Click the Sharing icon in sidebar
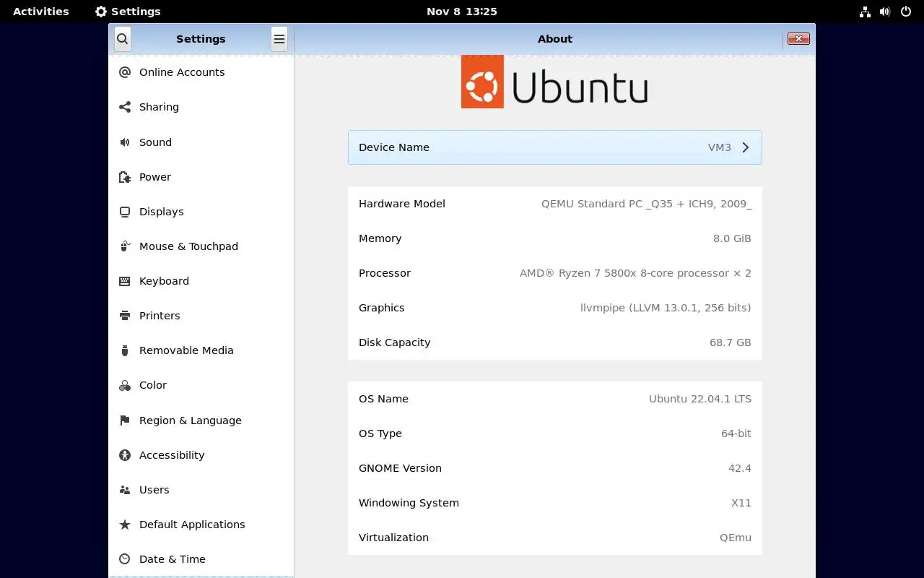 [x=125, y=107]
